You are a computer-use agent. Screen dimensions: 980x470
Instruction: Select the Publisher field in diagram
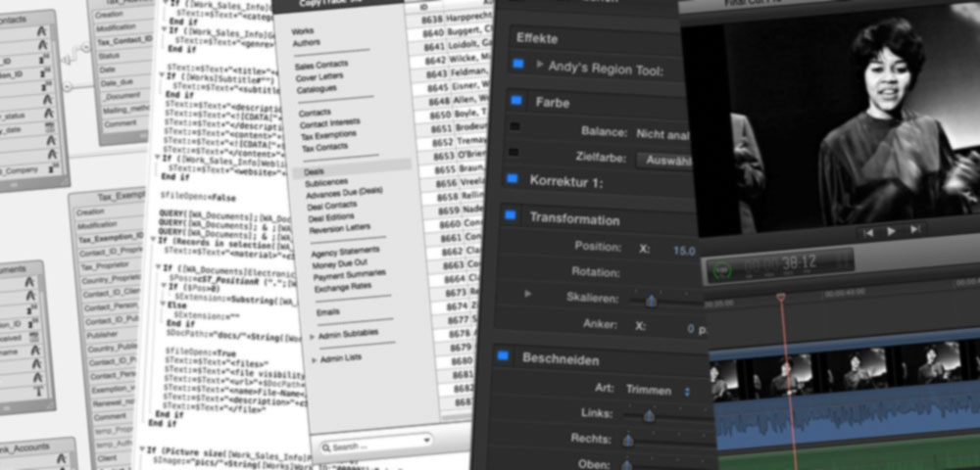(101, 334)
